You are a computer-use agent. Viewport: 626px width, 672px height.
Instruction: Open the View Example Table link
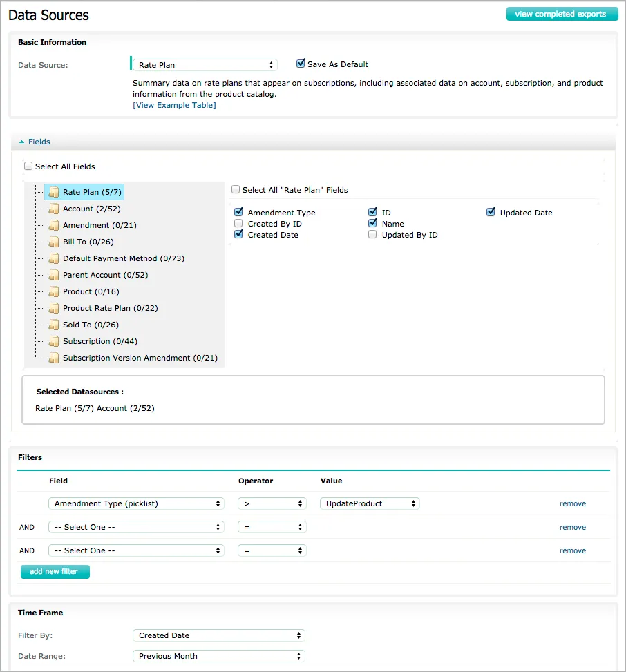174,105
